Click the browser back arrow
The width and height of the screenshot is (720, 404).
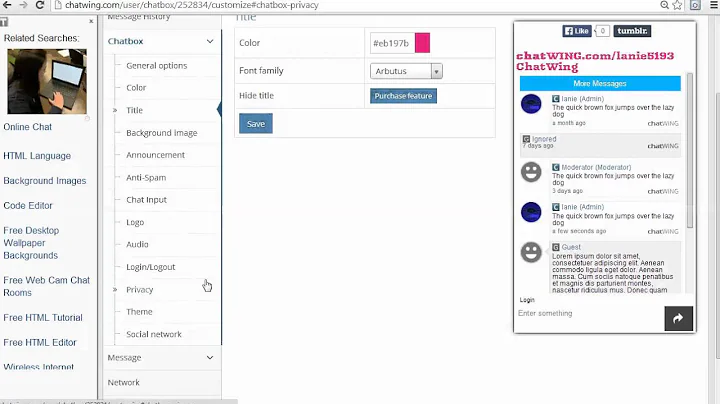7,5
